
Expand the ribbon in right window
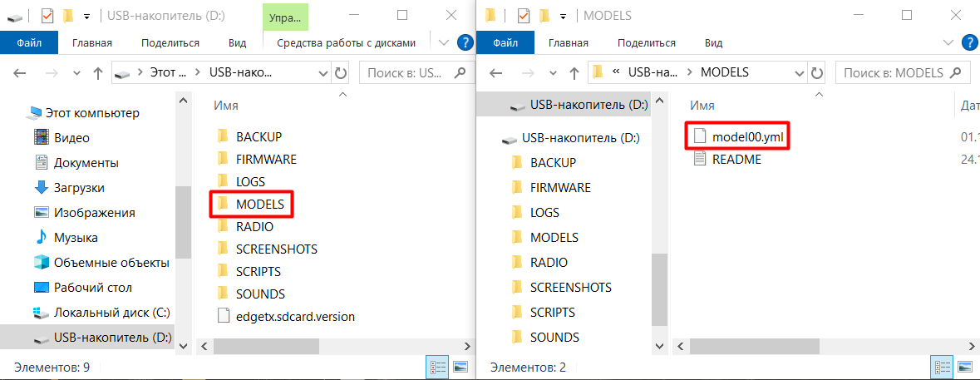tap(948, 42)
